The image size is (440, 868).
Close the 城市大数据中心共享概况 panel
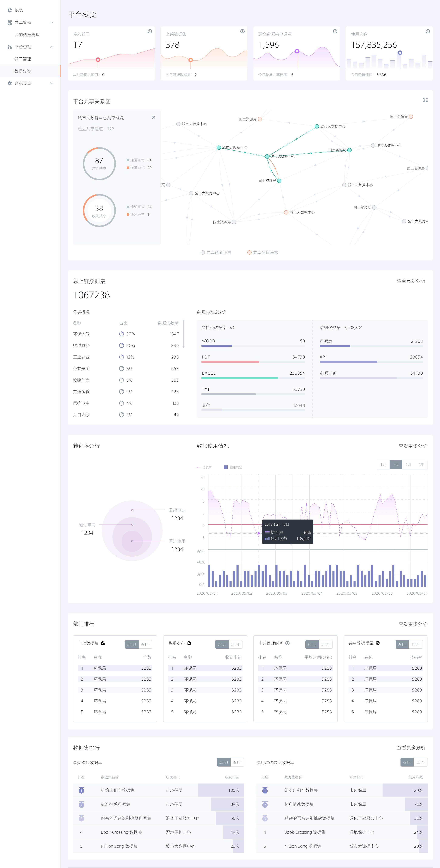154,117
